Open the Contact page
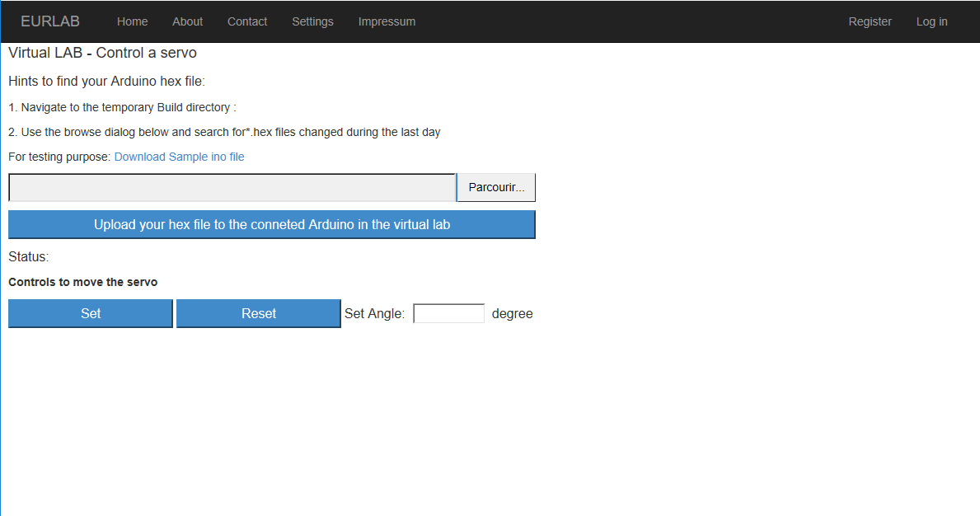Image resolution: width=980 pixels, height=516 pixels. point(247,21)
